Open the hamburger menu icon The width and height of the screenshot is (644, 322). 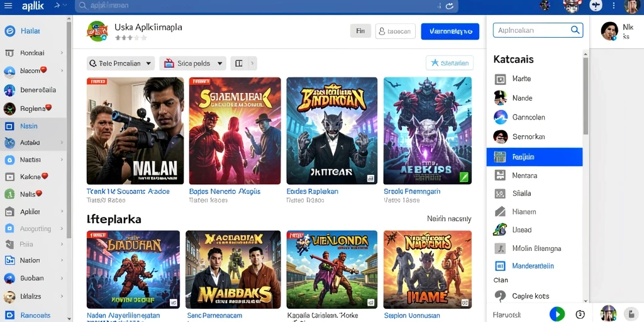[8, 6]
